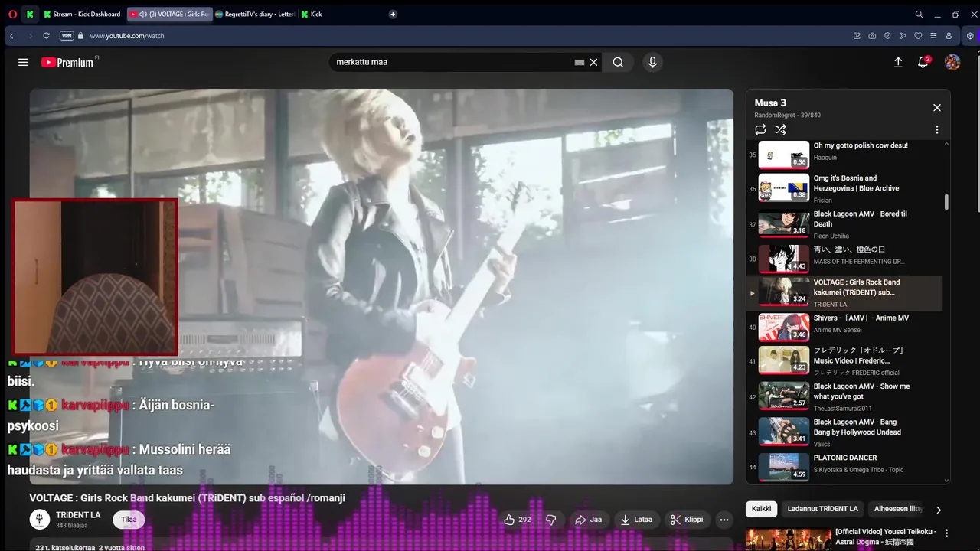Click the playlist panel scrollbar thumb

pyautogui.click(x=946, y=201)
